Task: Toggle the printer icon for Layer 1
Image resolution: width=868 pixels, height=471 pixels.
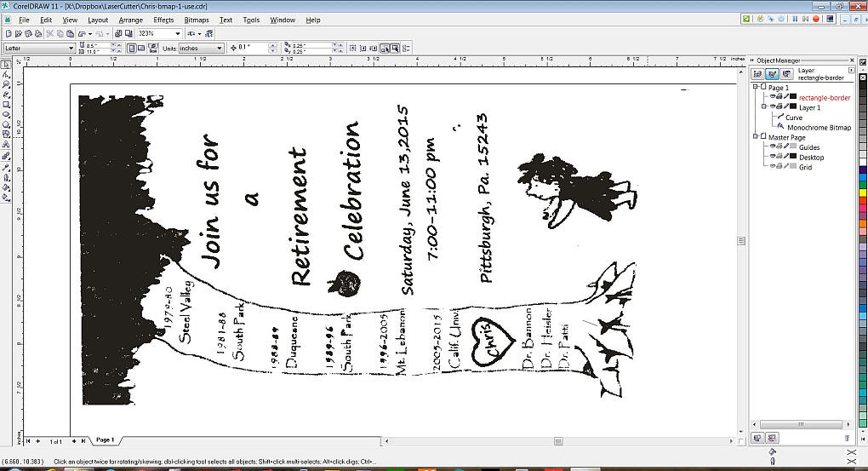Action: [x=779, y=108]
